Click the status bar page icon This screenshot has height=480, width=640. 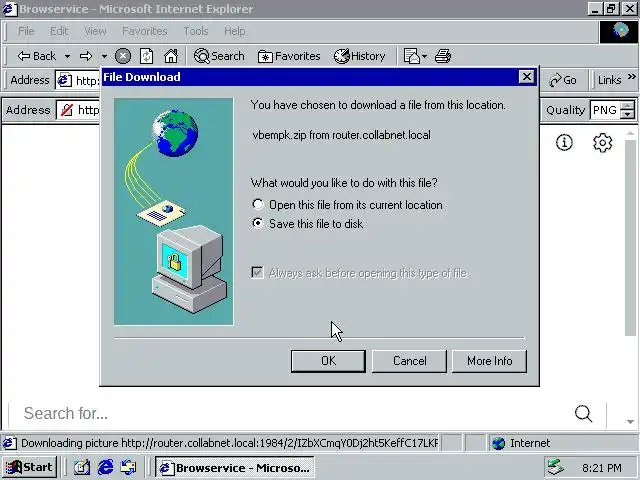click(x=10, y=443)
